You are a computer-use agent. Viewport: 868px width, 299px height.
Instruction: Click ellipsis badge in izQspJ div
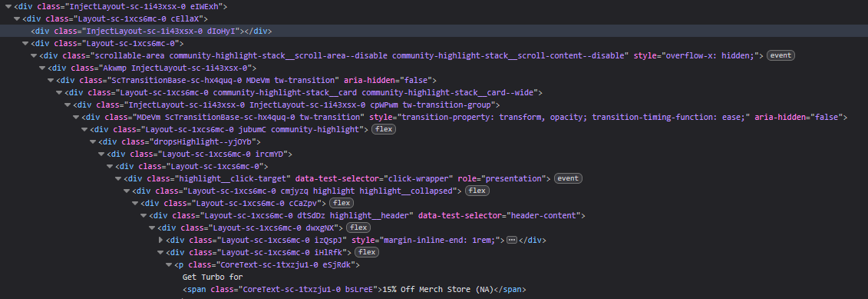[x=512, y=240]
